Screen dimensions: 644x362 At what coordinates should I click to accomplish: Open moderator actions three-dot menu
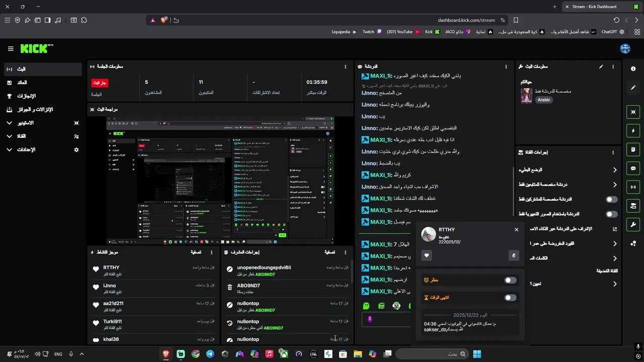[345, 252]
